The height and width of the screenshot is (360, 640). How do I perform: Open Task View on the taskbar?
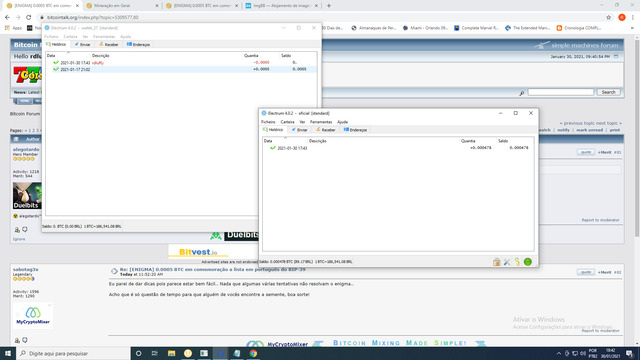(155, 353)
